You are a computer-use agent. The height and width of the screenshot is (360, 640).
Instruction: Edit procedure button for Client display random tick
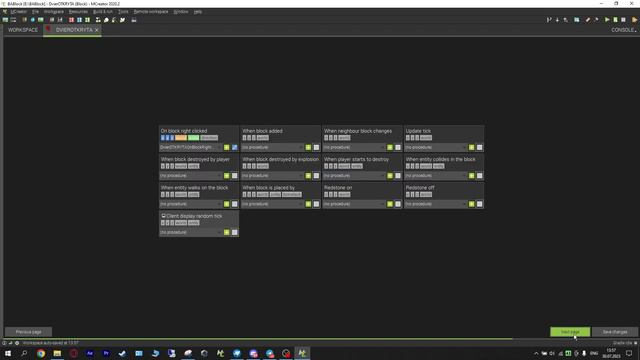(235, 232)
